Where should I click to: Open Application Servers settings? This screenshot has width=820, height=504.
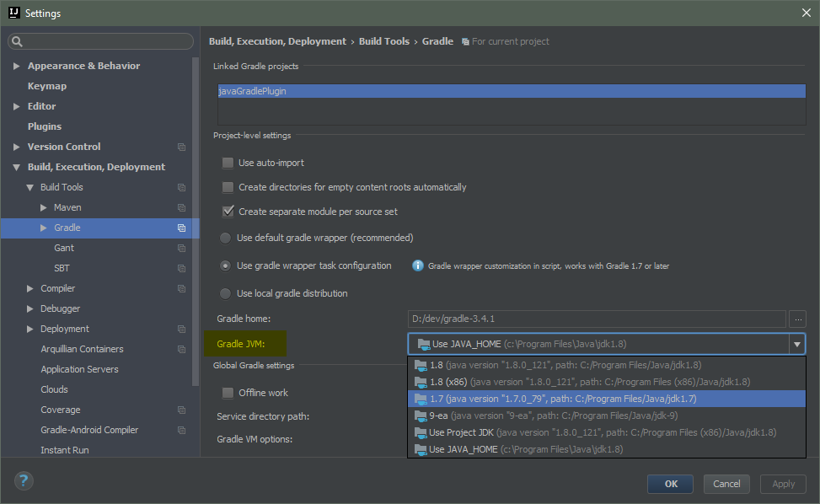tap(79, 369)
